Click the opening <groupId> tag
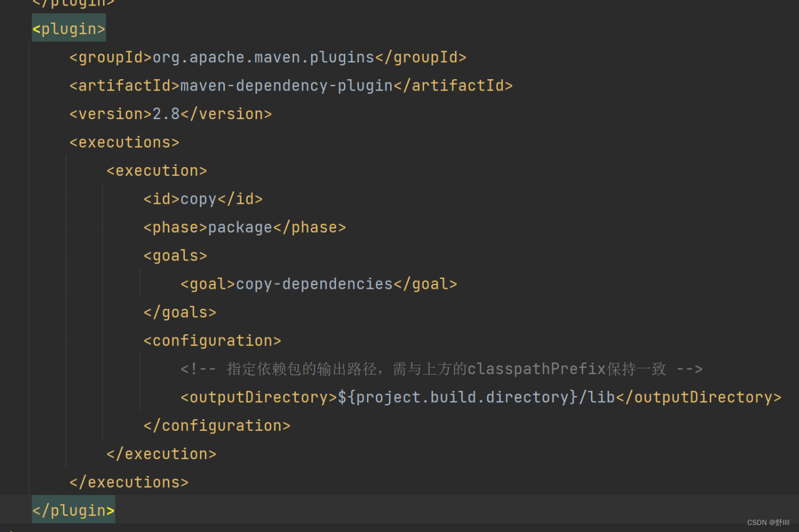This screenshot has height=532, width=799. tap(111, 57)
